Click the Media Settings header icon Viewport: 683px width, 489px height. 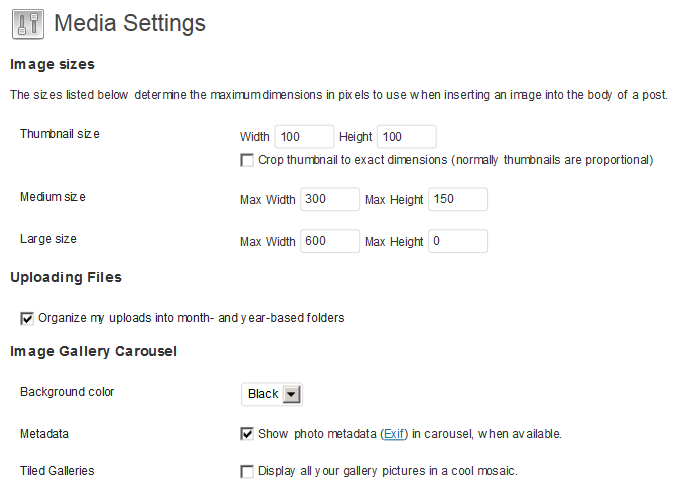(28, 23)
